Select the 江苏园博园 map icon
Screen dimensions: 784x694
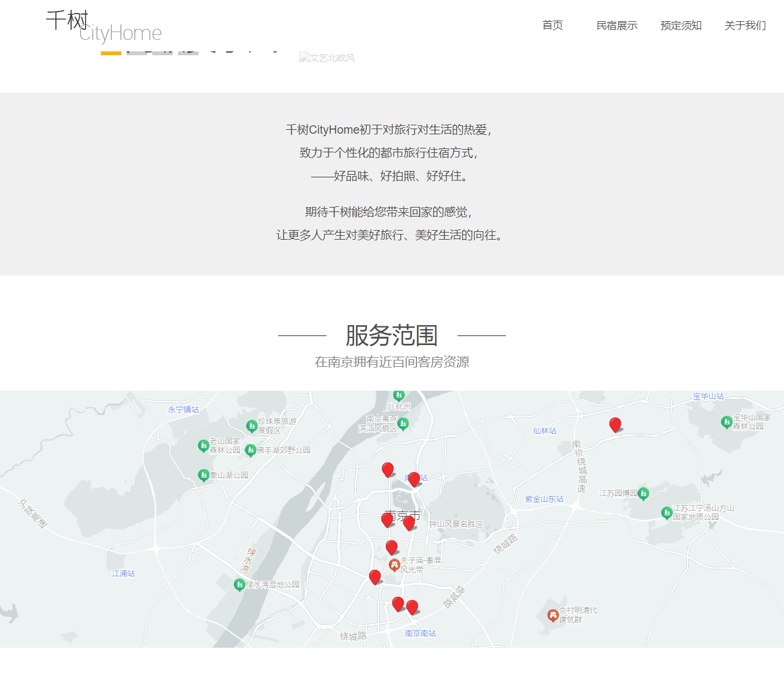click(x=645, y=494)
